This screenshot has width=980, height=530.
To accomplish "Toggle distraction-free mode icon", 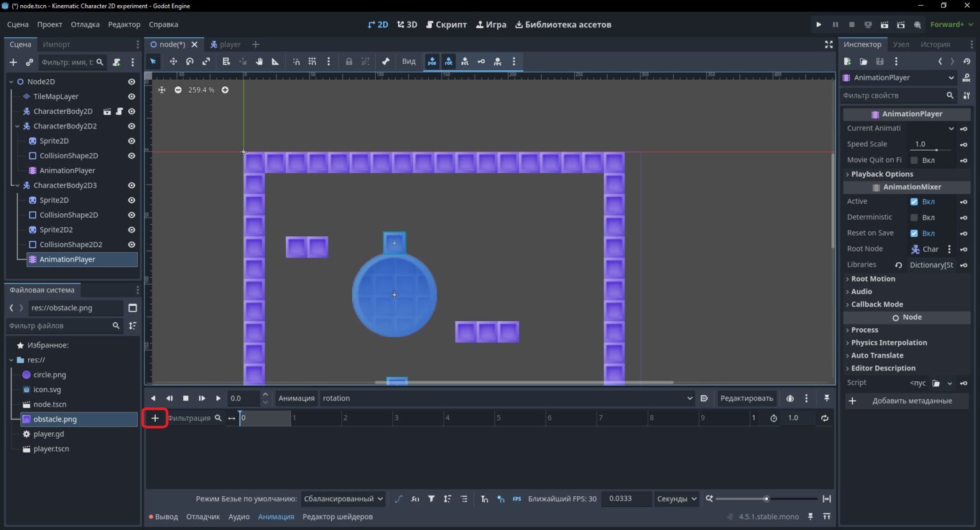I will point(829,44).
